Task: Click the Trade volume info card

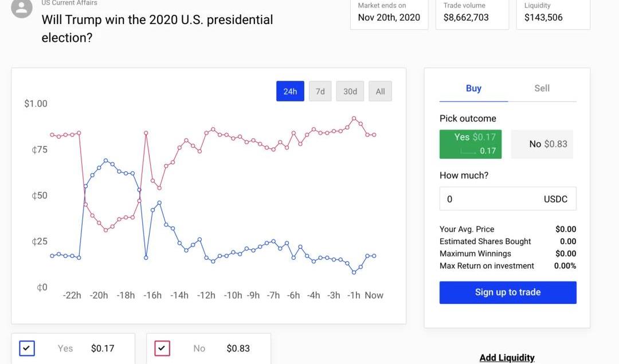Action: 472,13
